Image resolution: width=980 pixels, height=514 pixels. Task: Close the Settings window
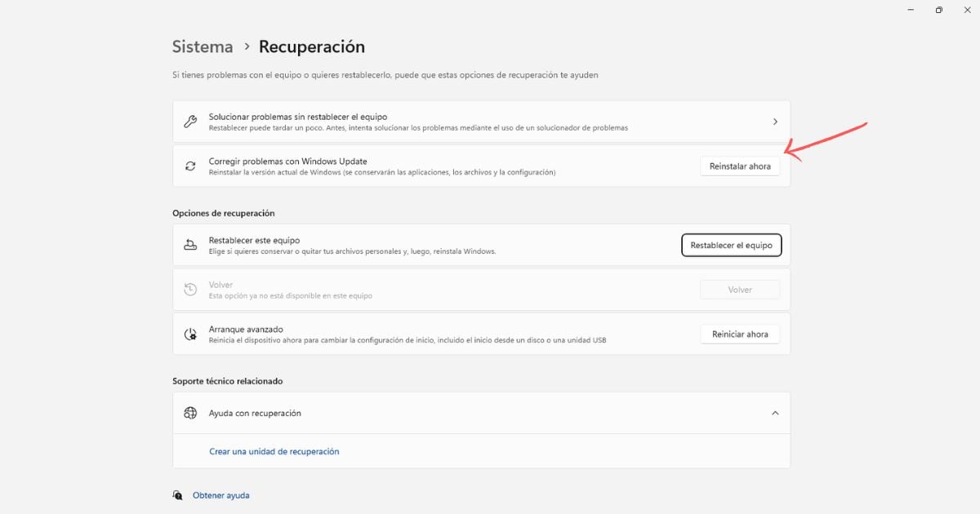click(967, 10)
